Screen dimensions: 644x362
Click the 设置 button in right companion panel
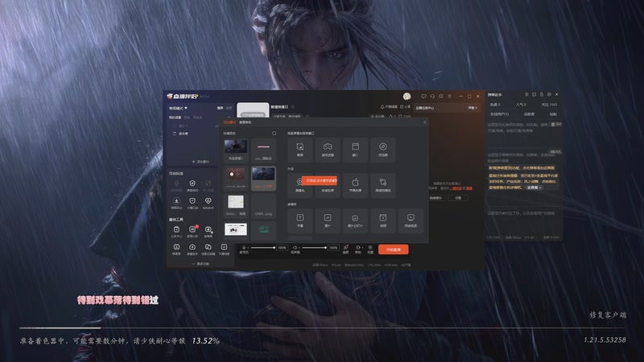[458, 198]
